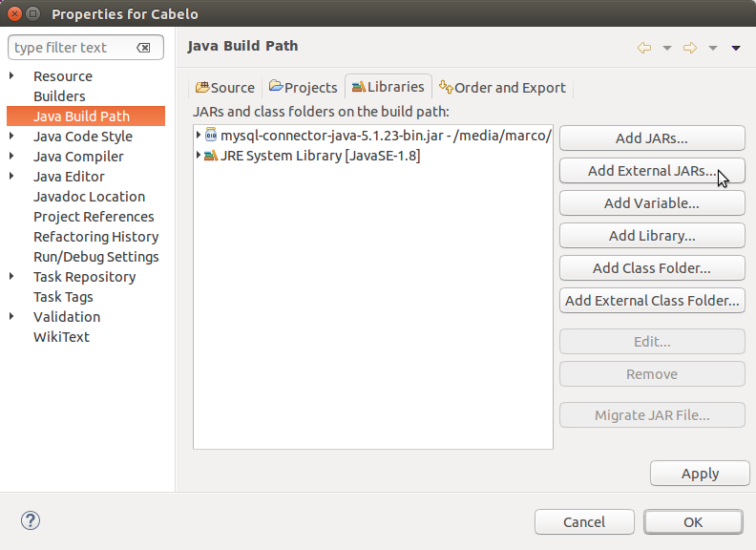Open forward history dropdown arrow

pyautogui.click(x=713, y=48)
